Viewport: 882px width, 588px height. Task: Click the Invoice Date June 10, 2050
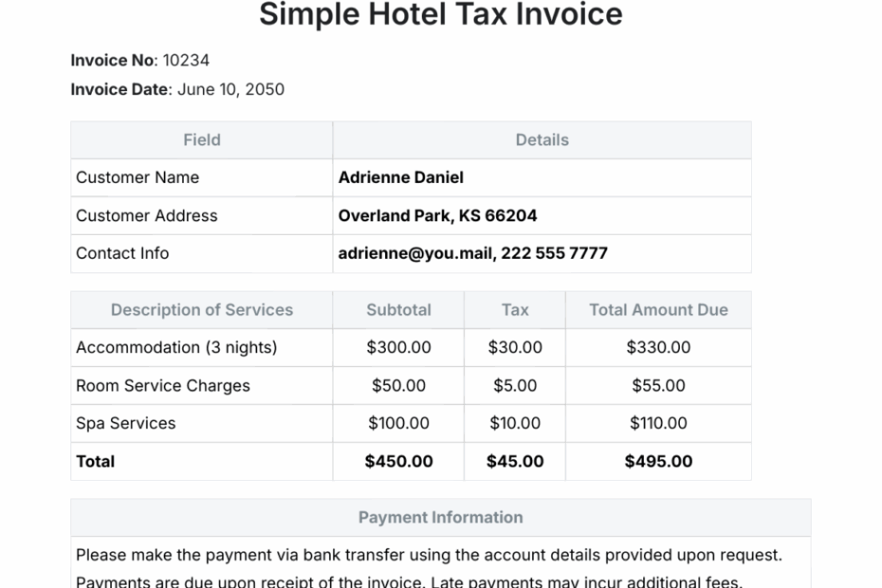pos(176,89)
